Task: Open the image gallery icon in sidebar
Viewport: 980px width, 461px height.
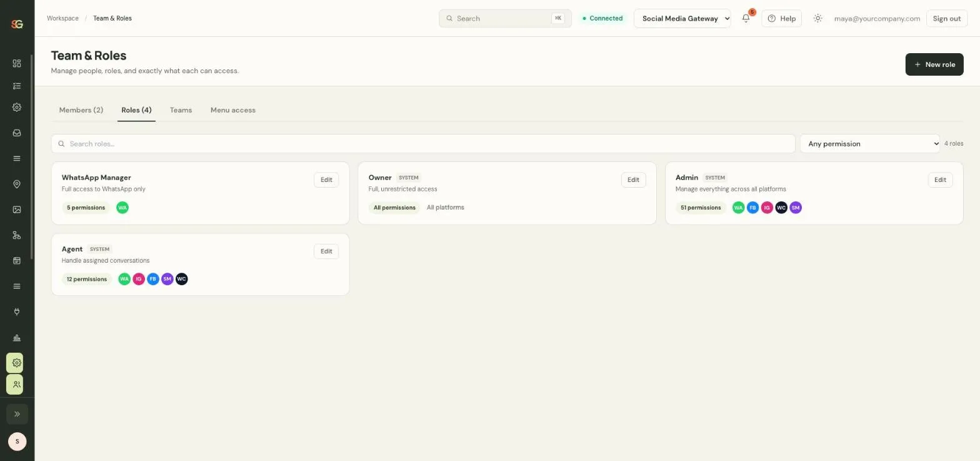Action: click(17, 210)
